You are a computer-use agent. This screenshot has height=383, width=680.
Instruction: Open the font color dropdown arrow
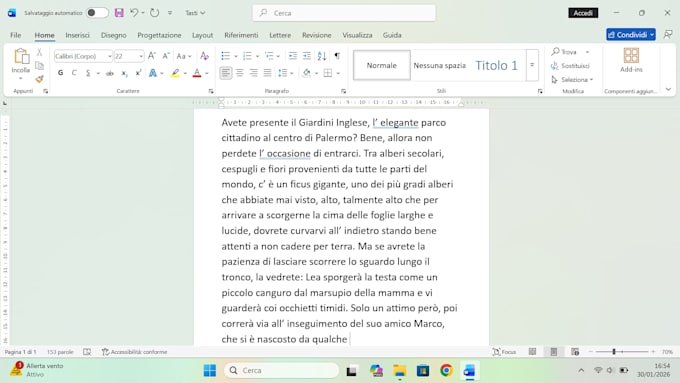point(207,73)
